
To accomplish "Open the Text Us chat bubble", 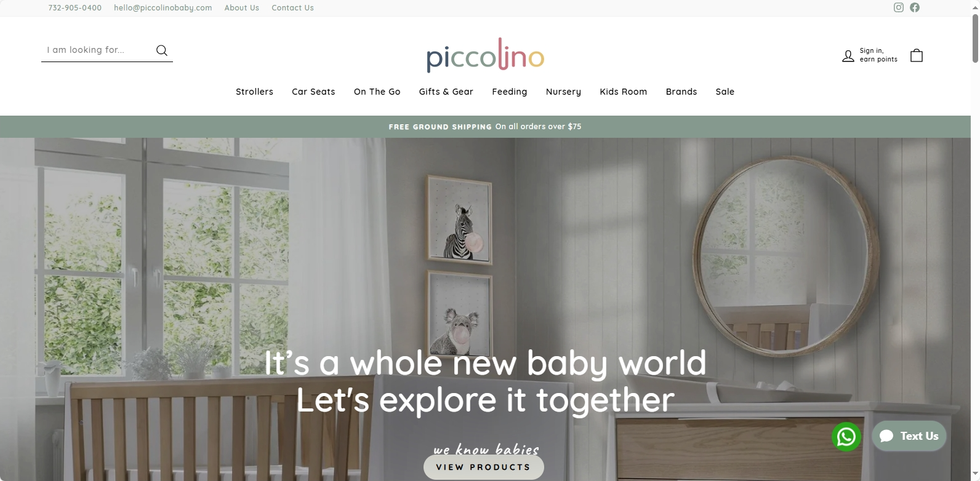I will [909, 436].
